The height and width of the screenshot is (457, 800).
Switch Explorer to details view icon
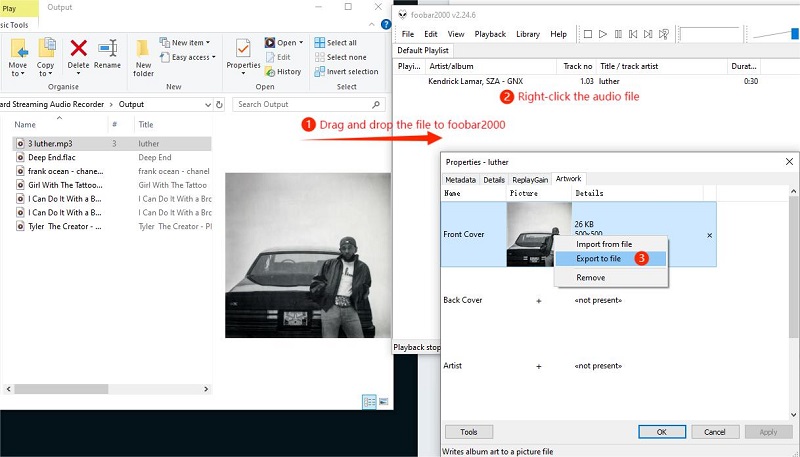click(x=369, y=401)
